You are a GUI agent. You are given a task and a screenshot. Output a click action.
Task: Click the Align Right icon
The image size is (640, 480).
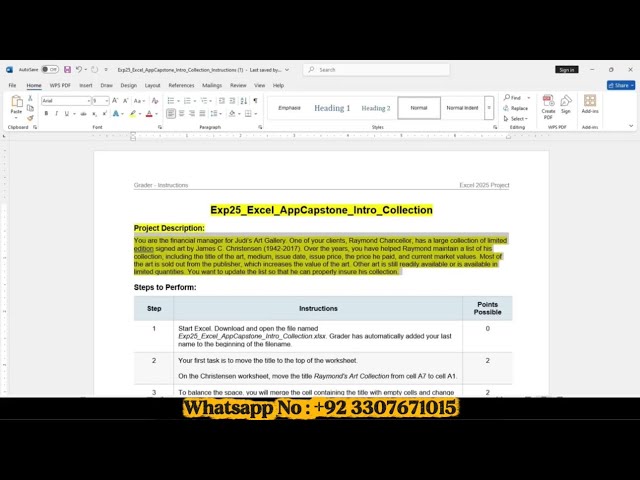191,113
